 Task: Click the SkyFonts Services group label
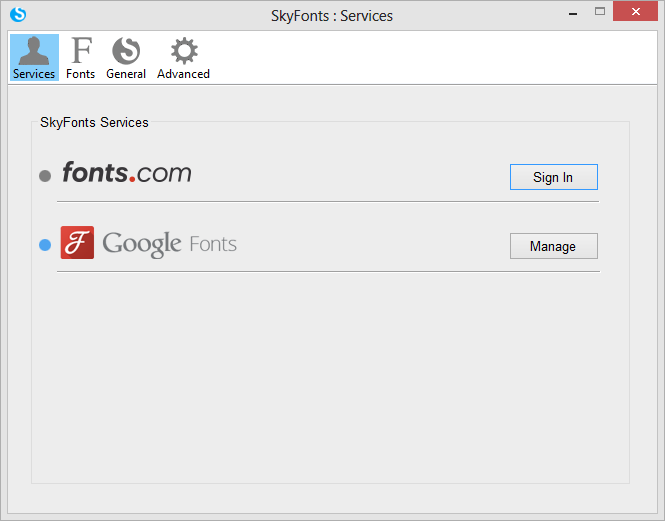(x=94, y=123)
